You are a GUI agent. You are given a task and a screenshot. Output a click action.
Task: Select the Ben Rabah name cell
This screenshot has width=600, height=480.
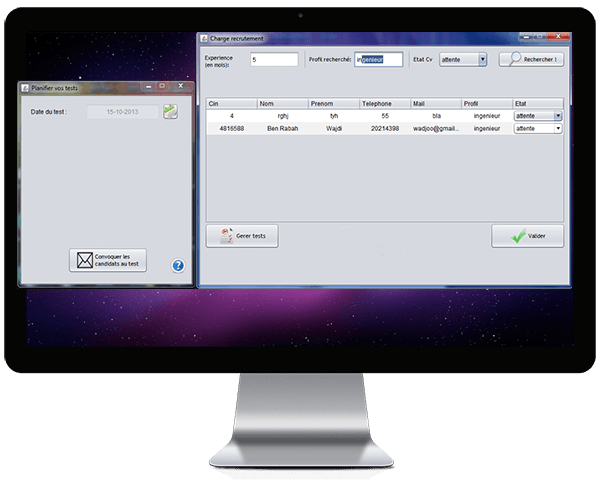point(282,128)
